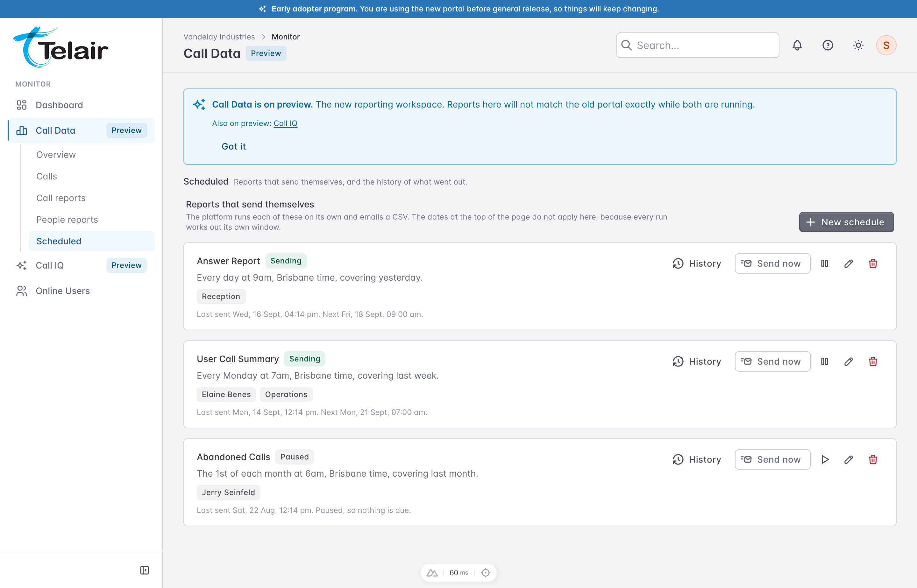Click the Sending badge on User Call Summary
917x588 pixels.
click(304, 359)
